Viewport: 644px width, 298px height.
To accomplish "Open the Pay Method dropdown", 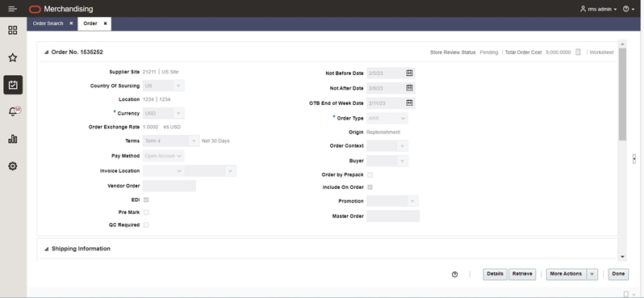I will (x=164, y=156).
